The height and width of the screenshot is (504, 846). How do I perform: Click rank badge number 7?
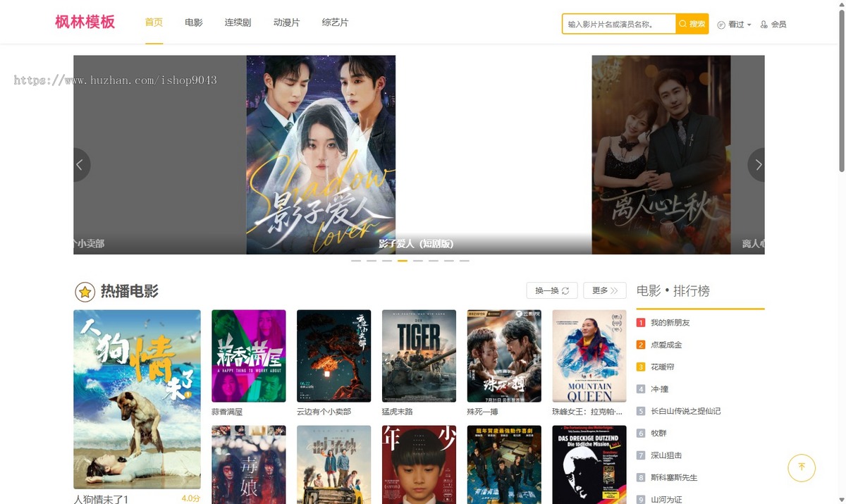[x=641, y=455]
